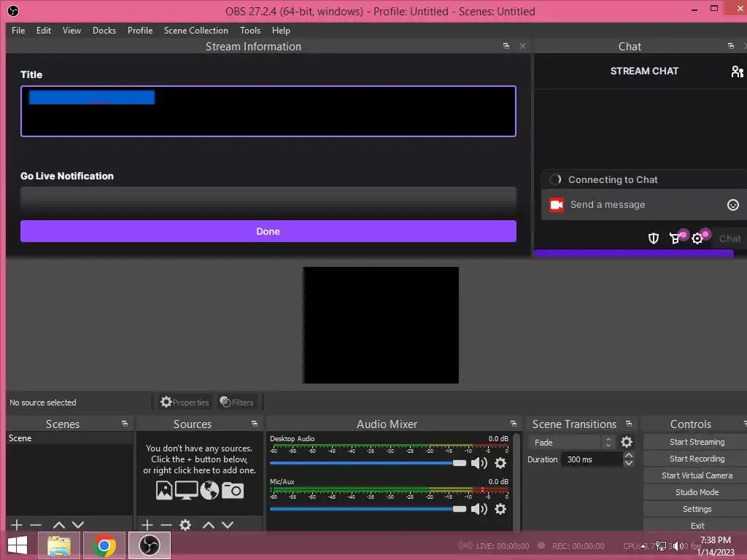Click the browser source globe icon
Screen dimensions: 747x560
[209, 490]
